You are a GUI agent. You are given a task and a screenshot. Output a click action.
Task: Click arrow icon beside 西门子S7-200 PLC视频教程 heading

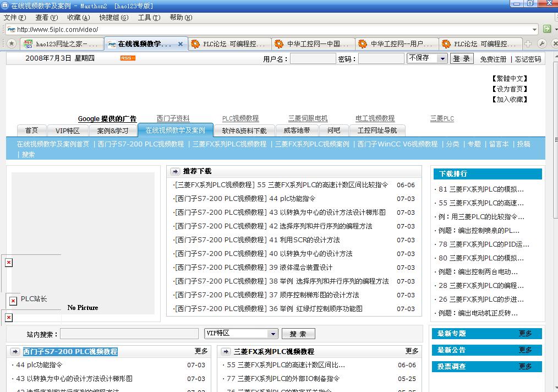[15, 351]
